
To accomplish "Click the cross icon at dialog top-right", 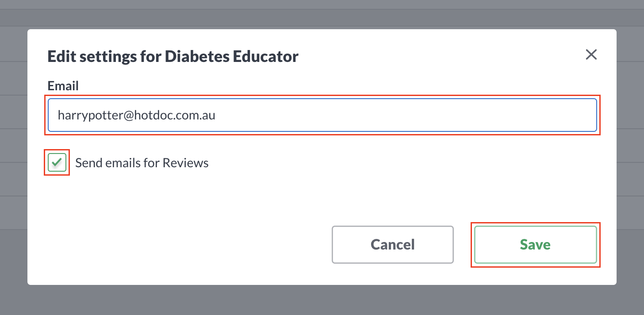I will pyautogui.click(x=591, y=54).
